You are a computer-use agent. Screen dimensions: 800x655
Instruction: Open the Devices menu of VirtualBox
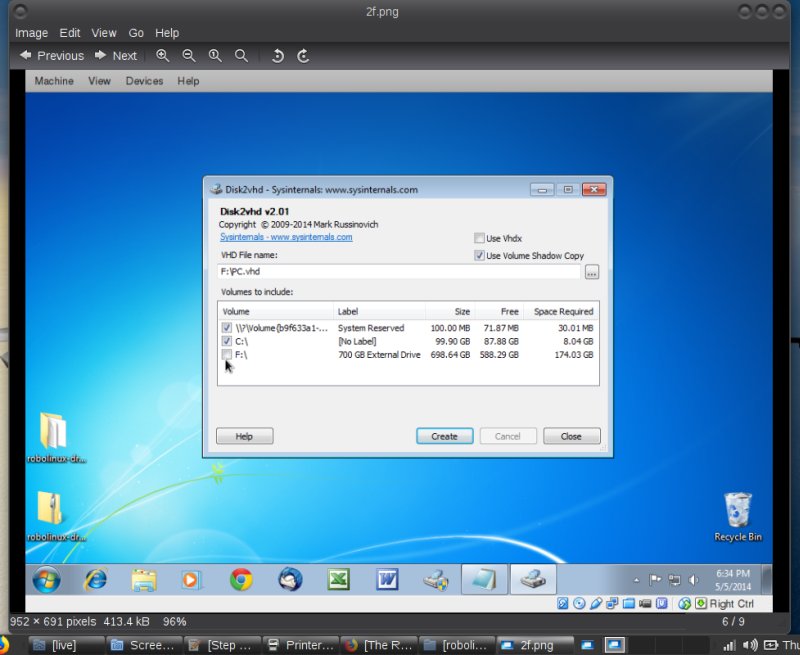point(144,81)
